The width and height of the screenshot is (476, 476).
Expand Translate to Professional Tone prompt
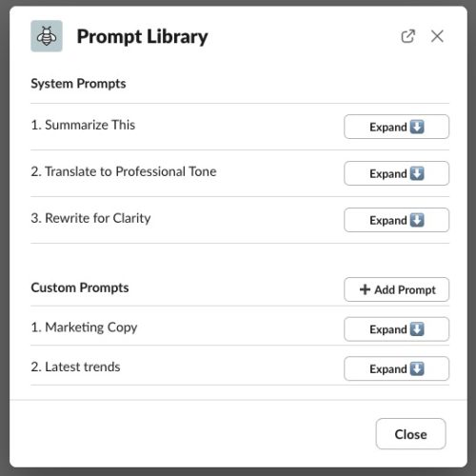point(396,173)
